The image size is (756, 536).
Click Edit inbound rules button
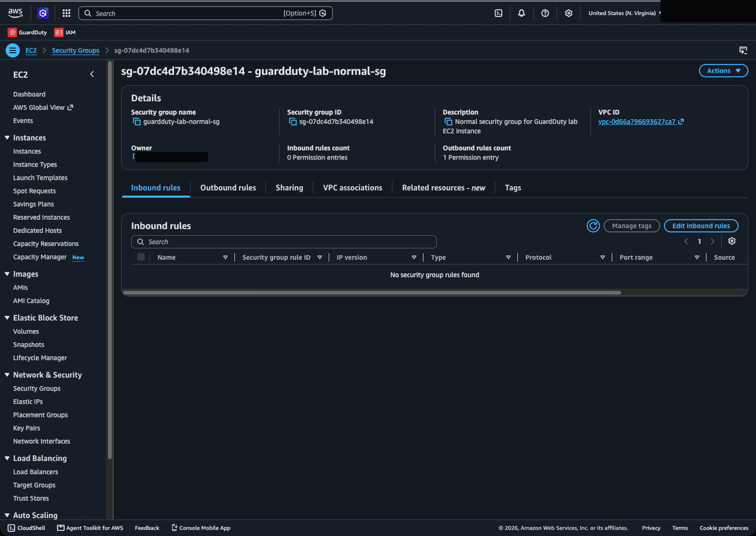701,226
